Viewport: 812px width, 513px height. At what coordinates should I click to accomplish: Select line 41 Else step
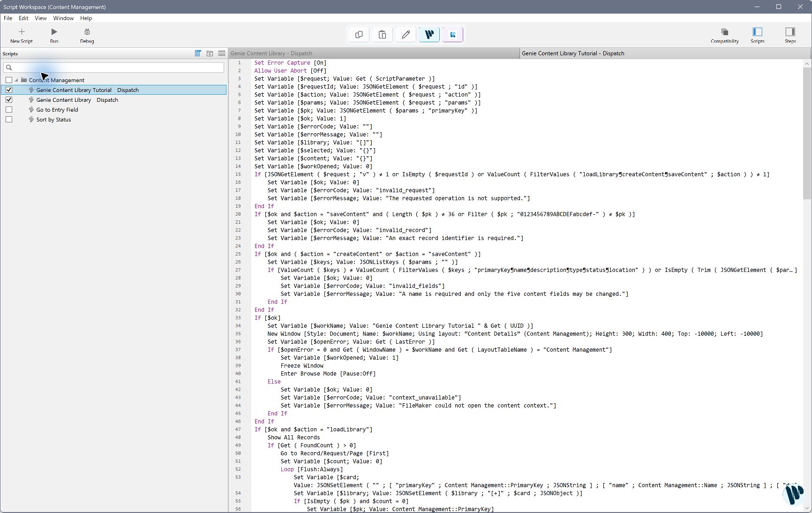point(274,382)
